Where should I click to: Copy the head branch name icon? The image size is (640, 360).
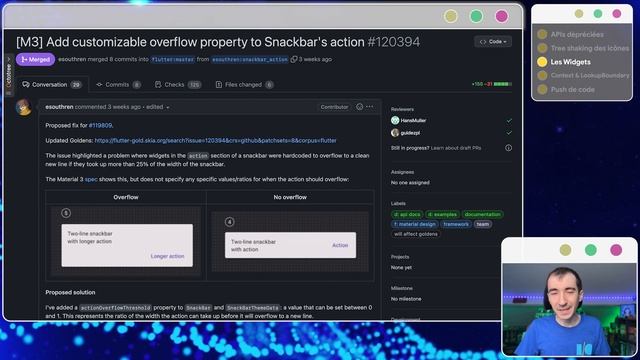coord(294,60)
